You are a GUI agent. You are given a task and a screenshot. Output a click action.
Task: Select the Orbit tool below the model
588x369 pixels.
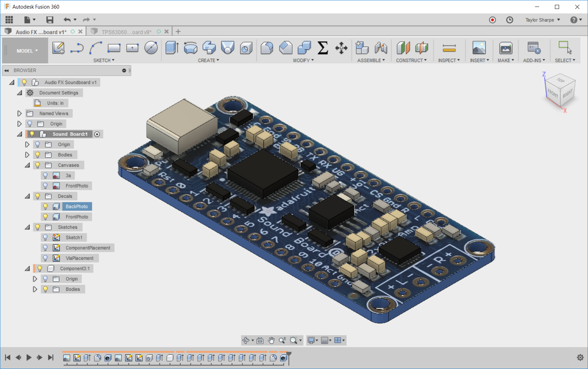tap(246, 340)
